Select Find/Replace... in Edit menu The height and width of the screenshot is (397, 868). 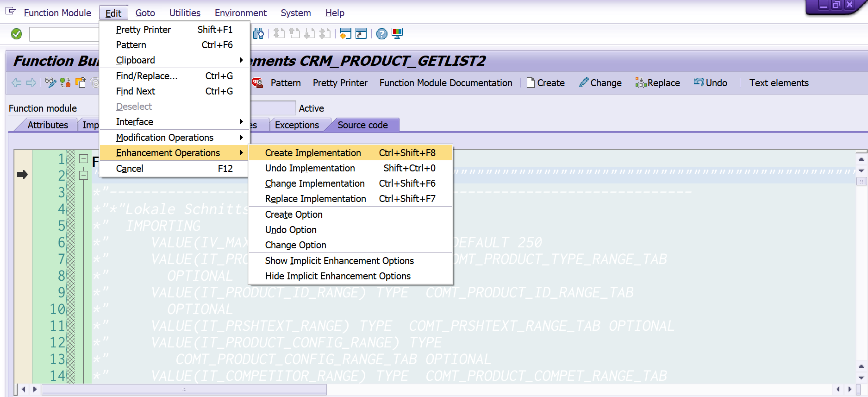pyautogui.click(x=175, y=76)
